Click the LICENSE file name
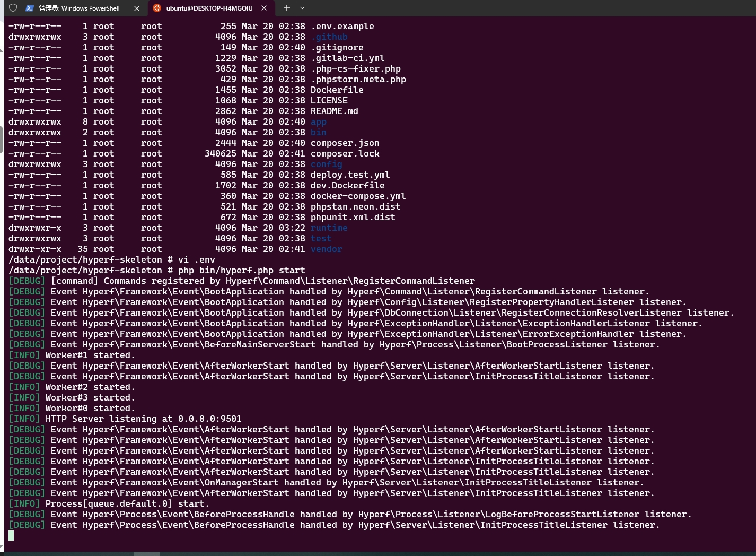This screenshot has width=756, height=556. (329, 101)
